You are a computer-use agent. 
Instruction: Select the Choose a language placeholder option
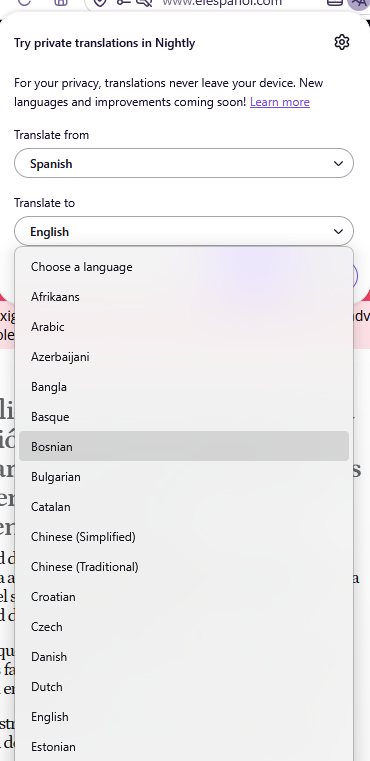point(184,267)
